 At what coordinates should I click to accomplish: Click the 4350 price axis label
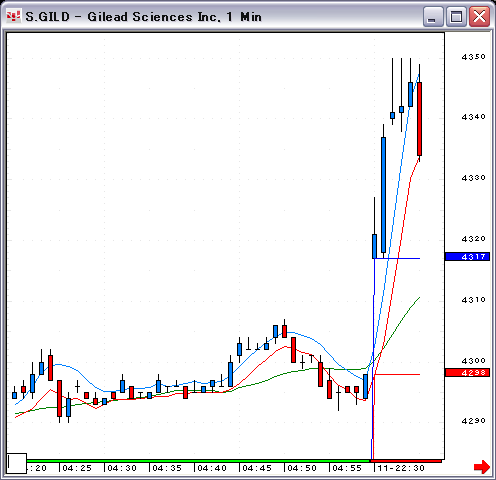[x=473, y=57]
